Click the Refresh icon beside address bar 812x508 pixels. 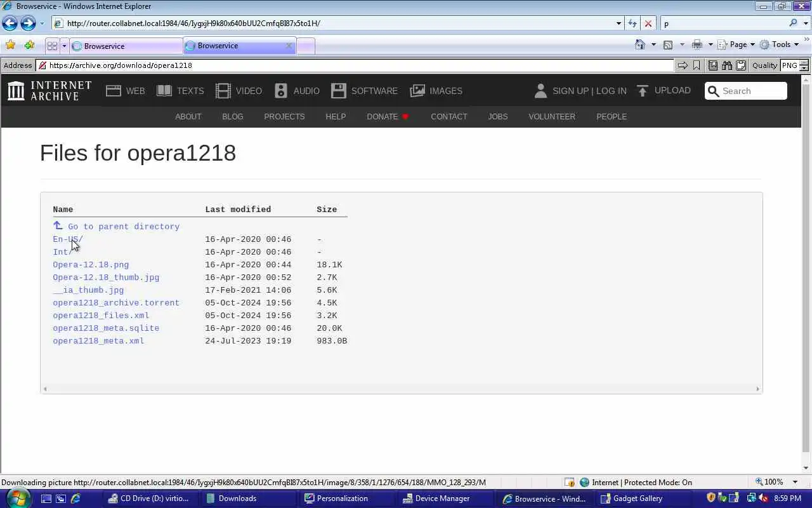coord(632,23)
